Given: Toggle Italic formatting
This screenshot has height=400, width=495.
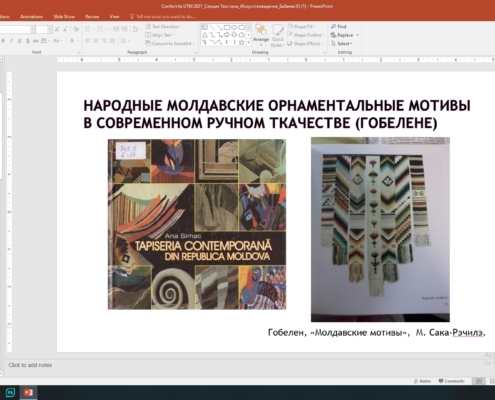Looking at the screenshot, I should pyautogui.click(x=11, y=41).
